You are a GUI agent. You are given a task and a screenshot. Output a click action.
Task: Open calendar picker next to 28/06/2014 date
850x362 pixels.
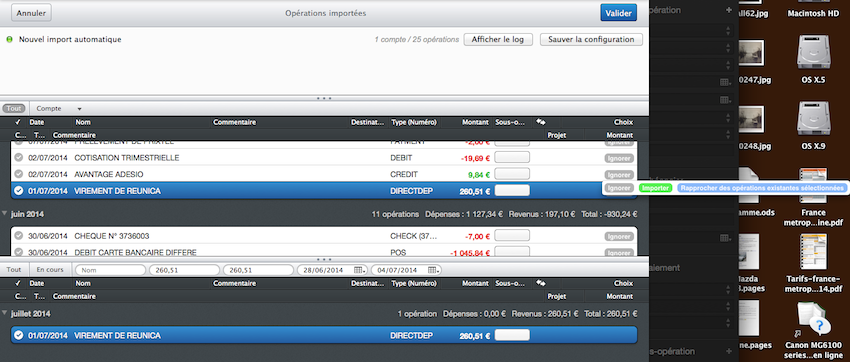coord(360,270)
